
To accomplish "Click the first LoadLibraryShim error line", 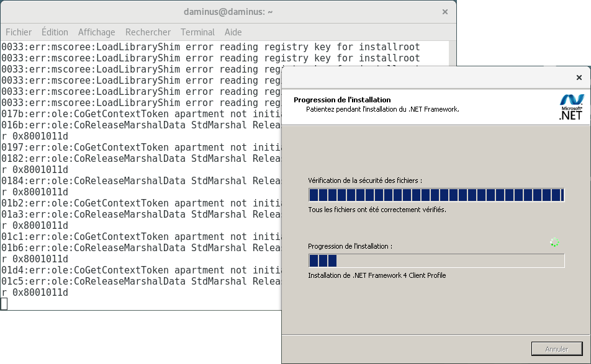I will tap(210, 47).
